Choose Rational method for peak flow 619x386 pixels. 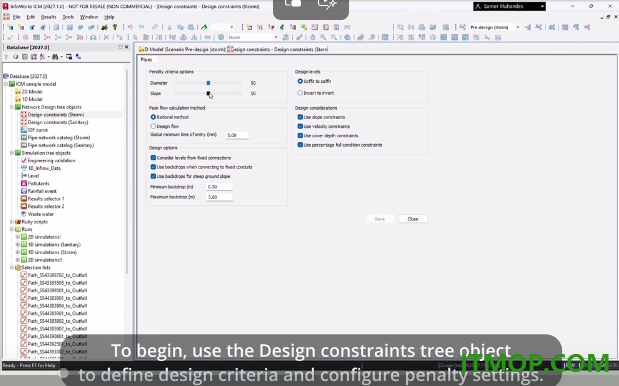tap(153, 117)
